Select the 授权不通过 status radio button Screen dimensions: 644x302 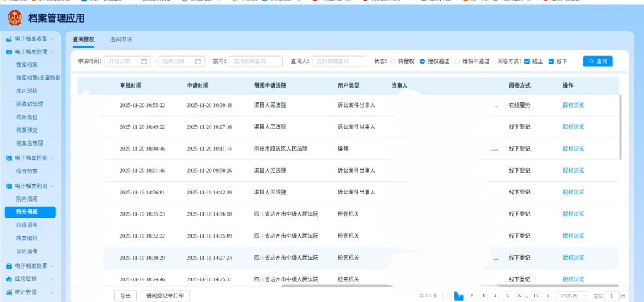pyautogui.click(x=458, y=62)
